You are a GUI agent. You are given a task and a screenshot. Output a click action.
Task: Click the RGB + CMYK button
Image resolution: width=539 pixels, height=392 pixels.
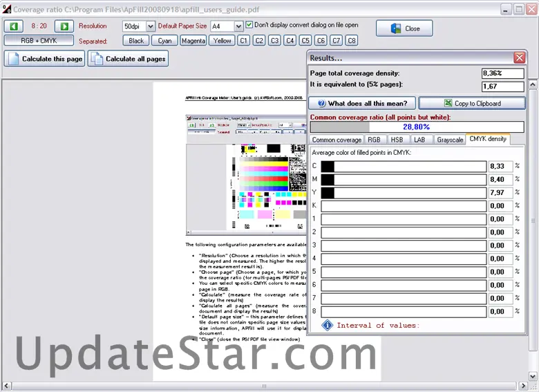click(x=39, y=41)
